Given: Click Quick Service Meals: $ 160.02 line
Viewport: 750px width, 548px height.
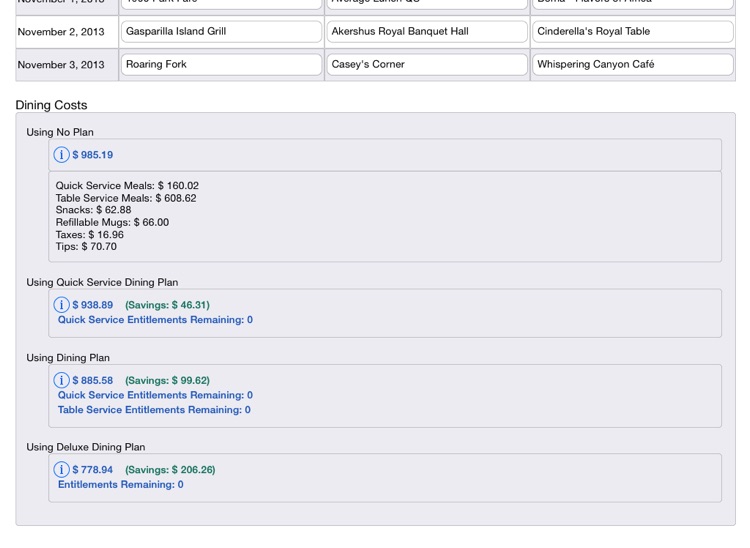Looking at the screenshot, I should click(x=127, y=186).
